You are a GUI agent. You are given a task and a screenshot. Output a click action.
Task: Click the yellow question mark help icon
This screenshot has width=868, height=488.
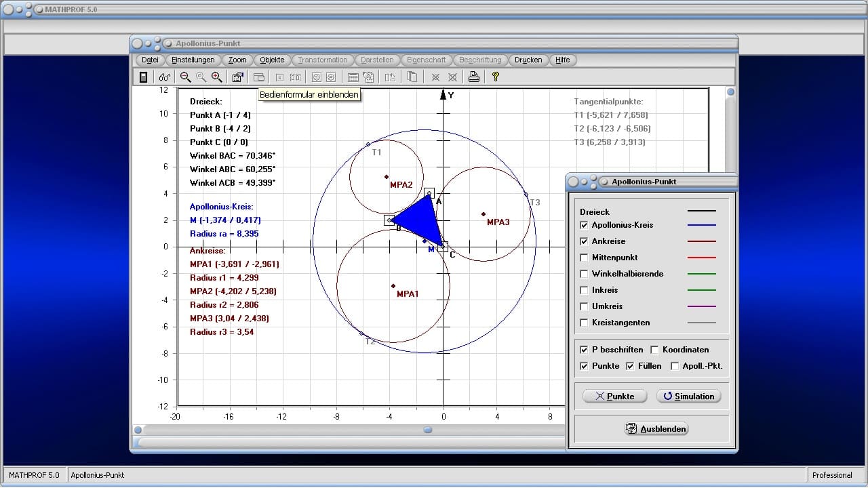click(x=495, y=77)
